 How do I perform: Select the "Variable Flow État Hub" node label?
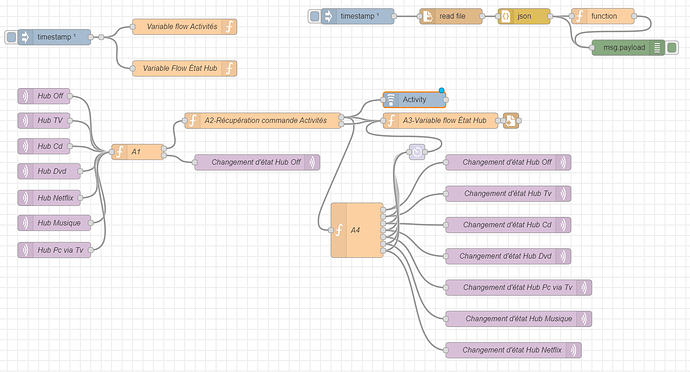point(180,68)
